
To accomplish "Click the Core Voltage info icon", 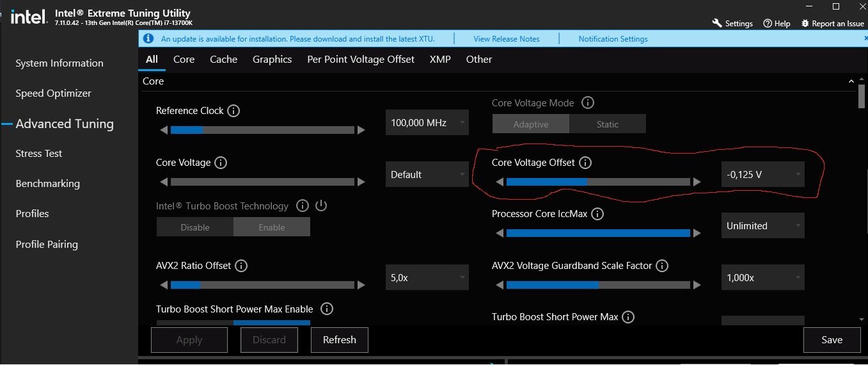I will click(x=221, y=163).
